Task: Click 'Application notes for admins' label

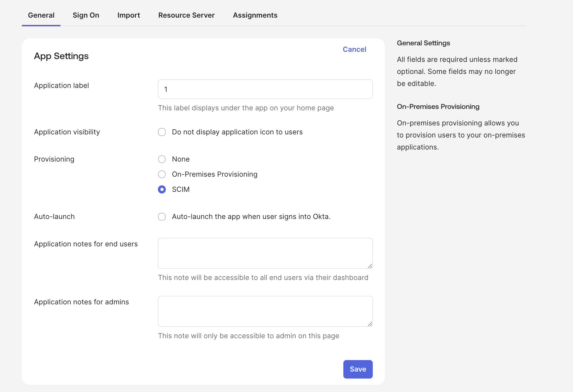Action: [81, 302]
